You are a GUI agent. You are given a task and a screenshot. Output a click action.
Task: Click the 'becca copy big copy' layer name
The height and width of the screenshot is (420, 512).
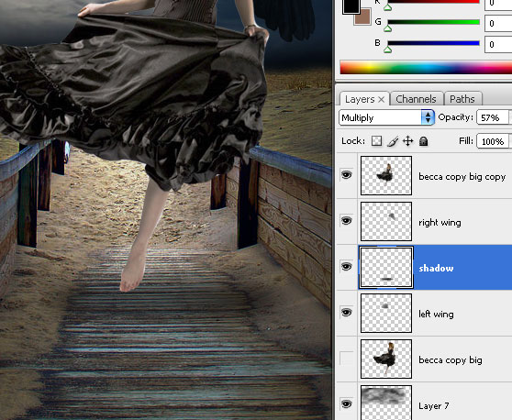[x=462, y=177]
